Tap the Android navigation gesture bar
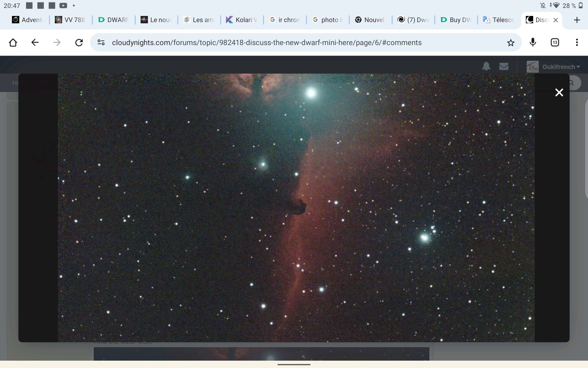Viewport: 588px width, 368px height. [294, 365]
